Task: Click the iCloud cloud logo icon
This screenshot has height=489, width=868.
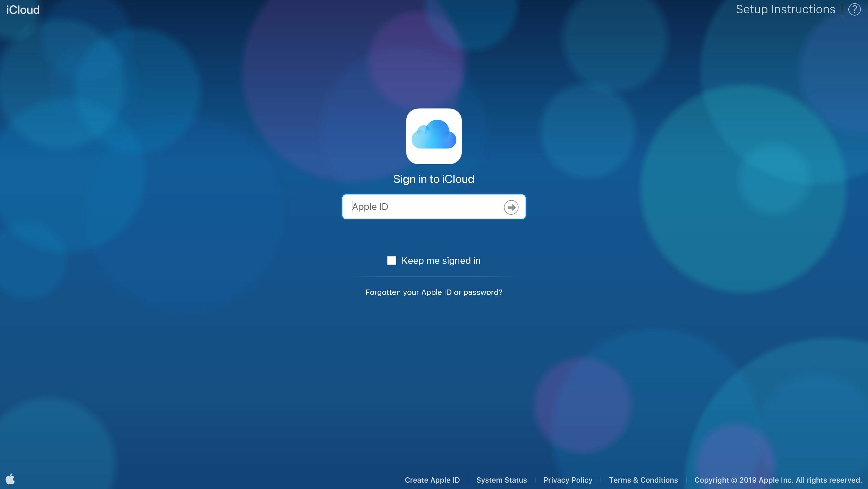Action: [434, 136]
